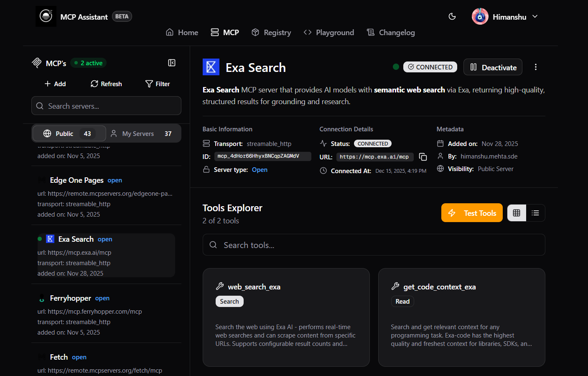Expand the Himanshu account dropdown chevron
The height and width of the screenshot is (376, 588).
tap(535, 17)
